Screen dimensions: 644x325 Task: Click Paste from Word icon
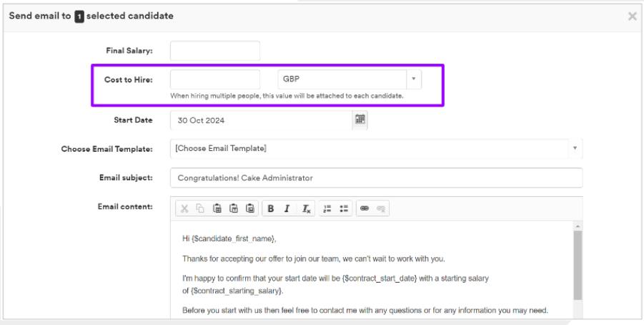pos(249,208)
